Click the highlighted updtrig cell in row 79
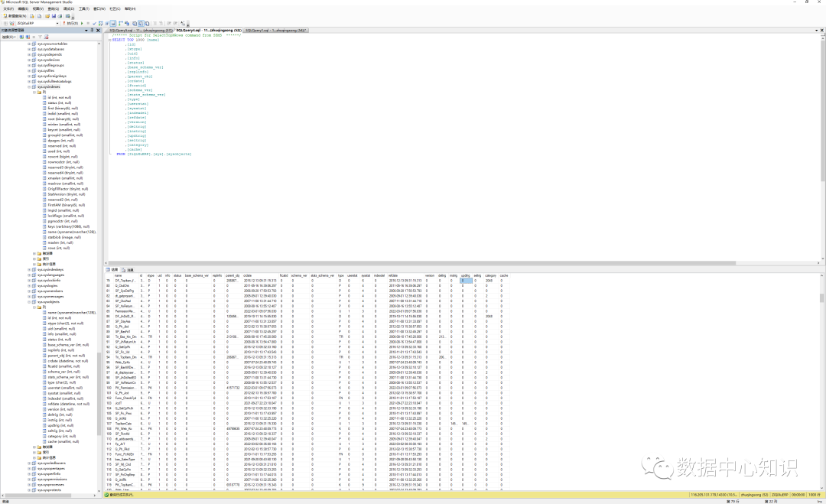The image size is (826, 504). pos(467,281)
